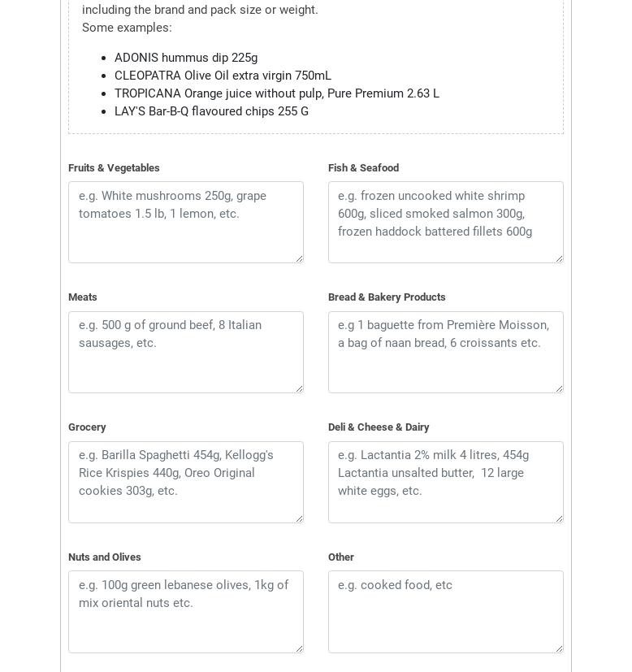The image size is (632, 672).
Task: Click the Deli & Cheese & Dairy resize grip
Action: click(559, 518)
